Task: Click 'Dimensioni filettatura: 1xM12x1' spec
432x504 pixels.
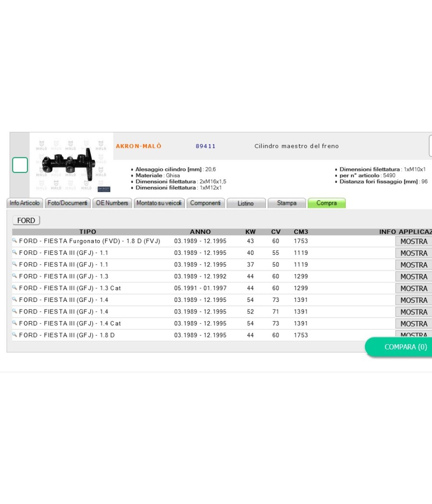Action: pyautogui.click(x=179, y=188)
